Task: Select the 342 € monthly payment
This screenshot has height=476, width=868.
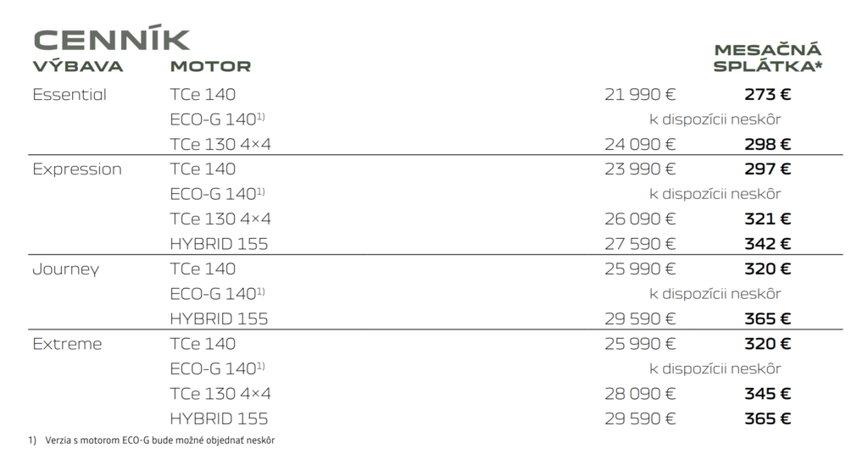Action: pyautogui.click(x=767, y=244)
